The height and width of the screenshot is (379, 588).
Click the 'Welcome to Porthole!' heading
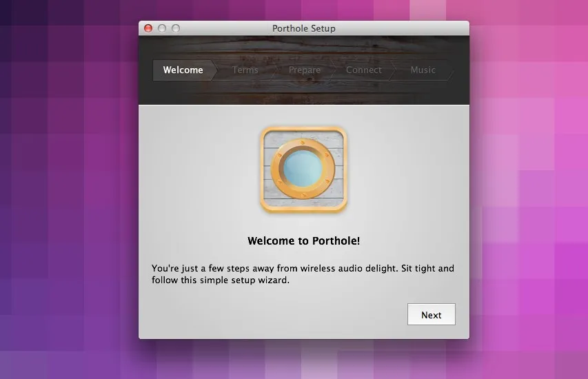pyautogui.click(x=304, y=240)
